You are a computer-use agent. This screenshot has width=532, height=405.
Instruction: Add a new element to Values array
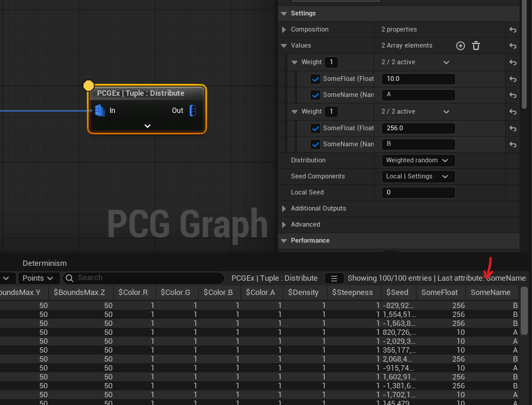(x=460, y=46)
